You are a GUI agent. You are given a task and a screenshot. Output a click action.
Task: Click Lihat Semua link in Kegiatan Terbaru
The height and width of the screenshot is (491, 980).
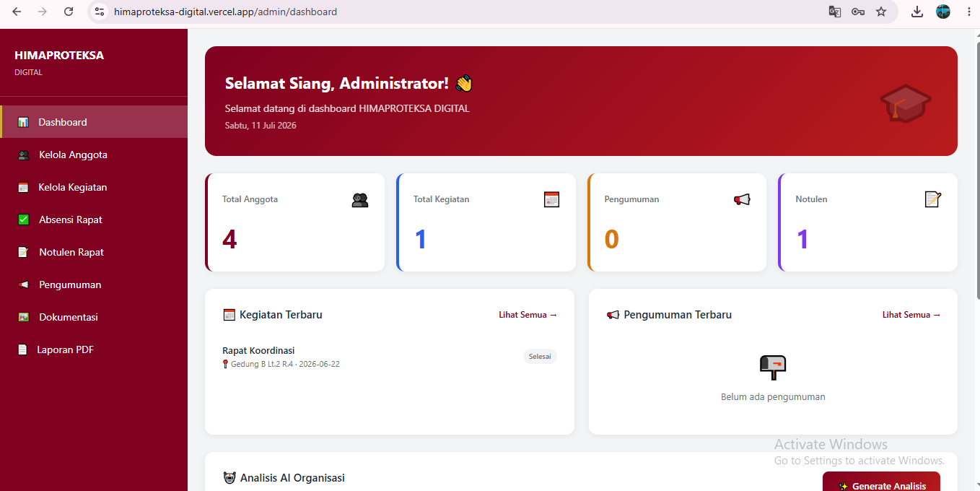click(528, 315)
